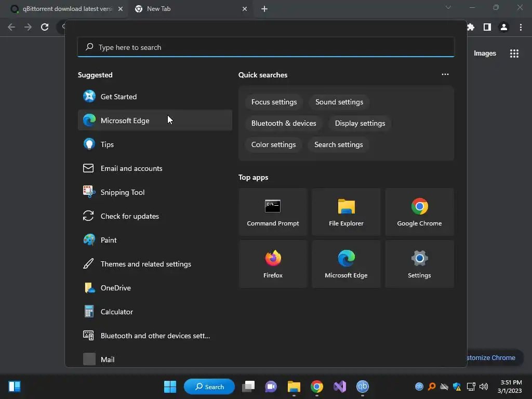Go forward in Chrome
This screenshot has height=399, width=532.
[28, 27]
